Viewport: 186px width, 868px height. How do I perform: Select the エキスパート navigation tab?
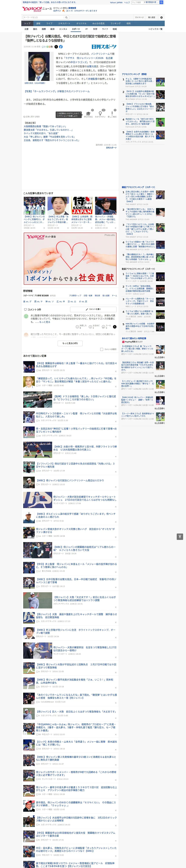pos(64,24)
